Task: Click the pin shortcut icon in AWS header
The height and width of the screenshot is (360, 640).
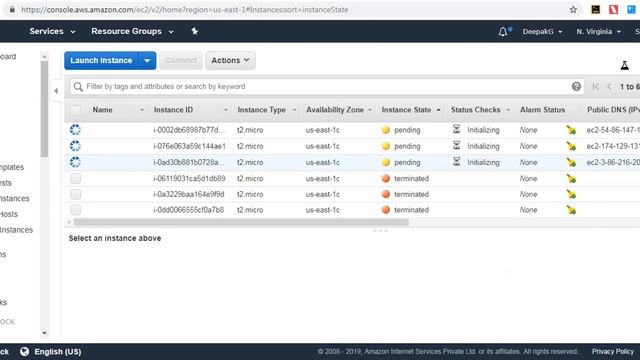Action: 195,31
